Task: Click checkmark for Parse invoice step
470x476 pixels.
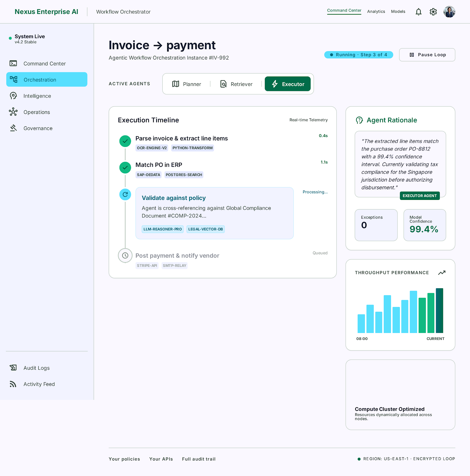Action: 125,141
